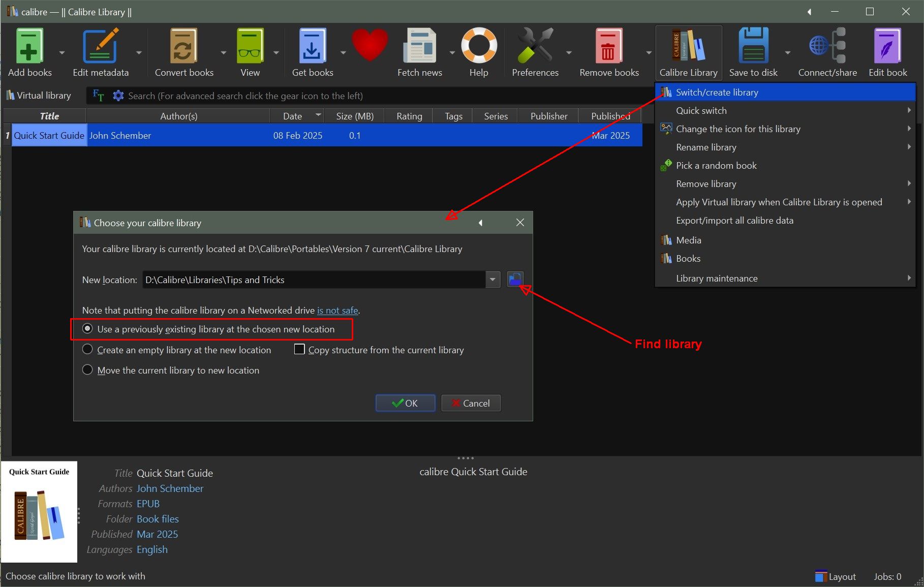
Task: Open advanced search gear icon
Action: [x=118, y=96]
